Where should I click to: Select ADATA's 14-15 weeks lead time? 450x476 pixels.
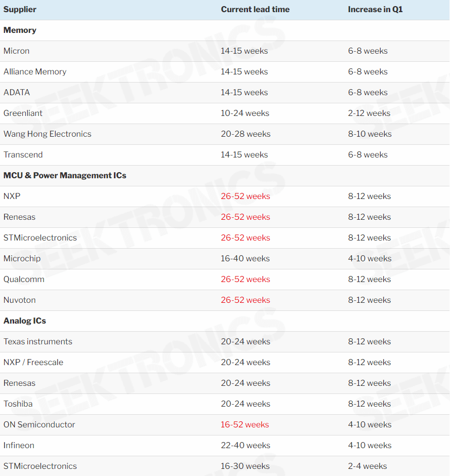[244, 92]
